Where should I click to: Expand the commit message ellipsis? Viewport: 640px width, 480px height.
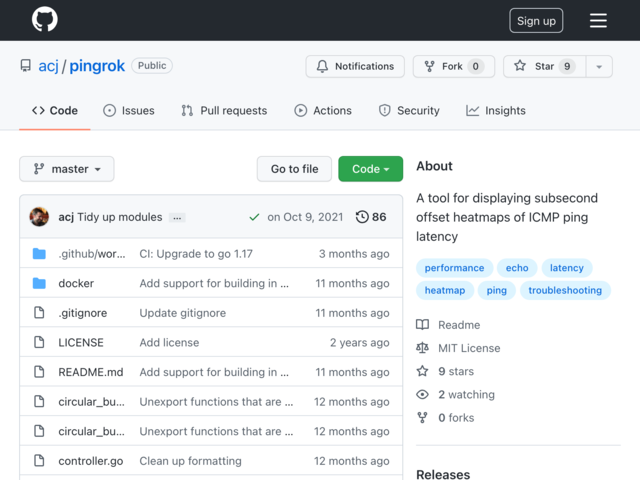point(177,218)
